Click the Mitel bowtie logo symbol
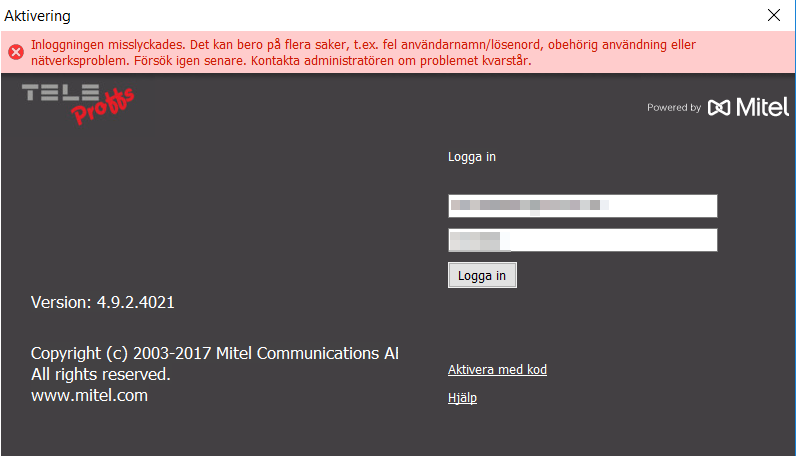The width and height of the screenshot is (796, 456). click(719, 107)
